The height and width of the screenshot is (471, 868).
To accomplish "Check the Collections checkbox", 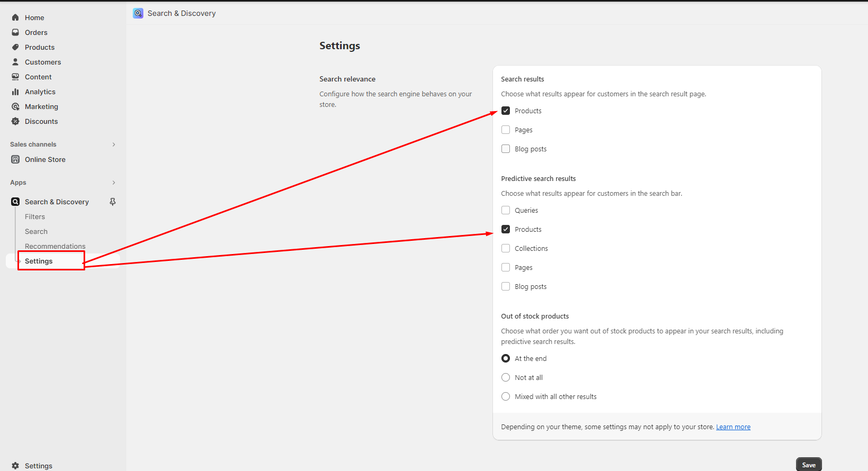I will tap(506, 248).
